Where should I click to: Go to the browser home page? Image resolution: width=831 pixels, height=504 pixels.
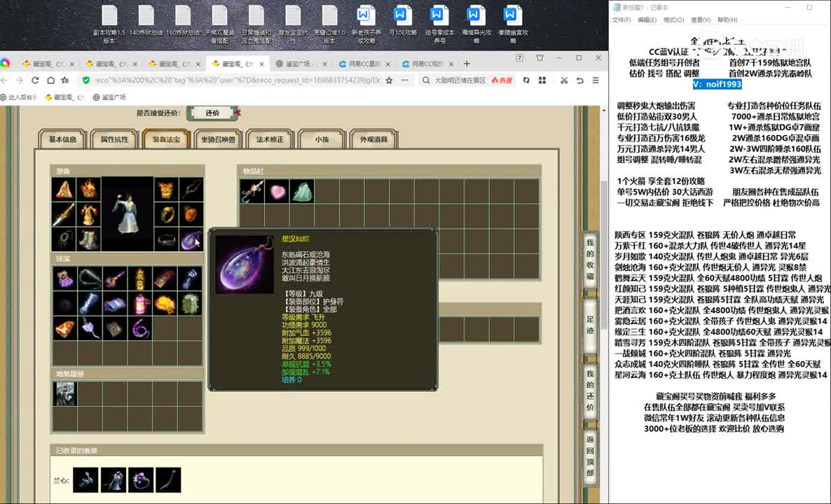[50, 80]
